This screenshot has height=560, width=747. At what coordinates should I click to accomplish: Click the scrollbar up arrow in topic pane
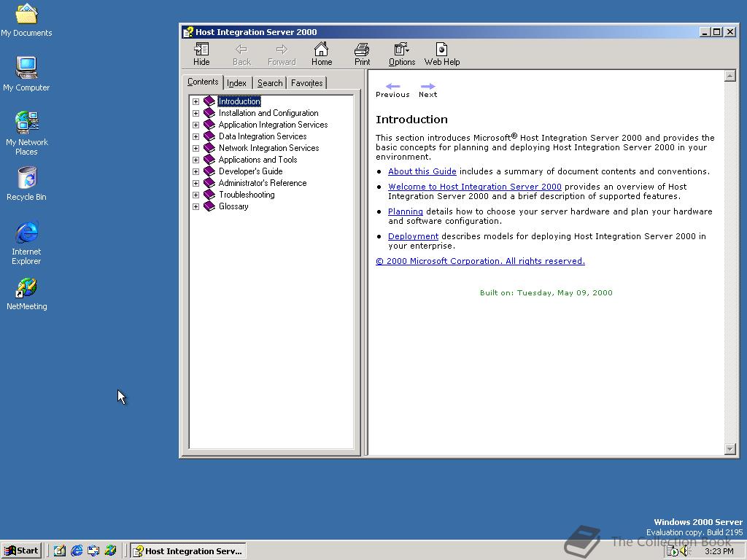point(729,76)
